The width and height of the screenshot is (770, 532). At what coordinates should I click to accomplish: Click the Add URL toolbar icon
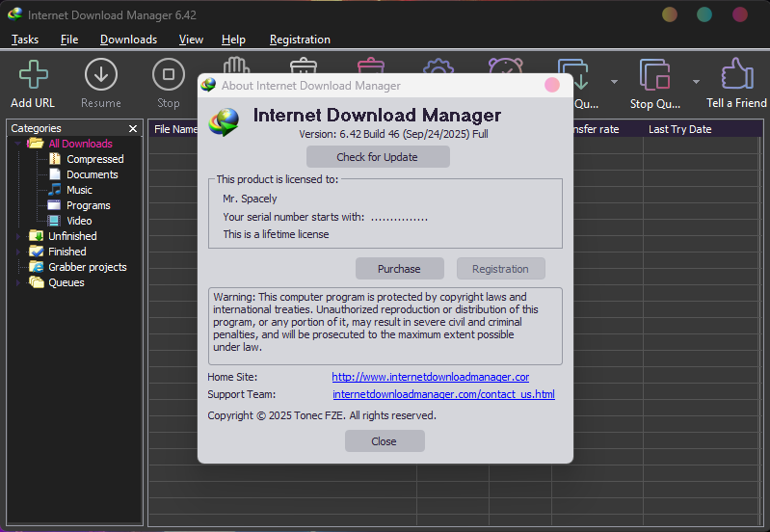tap(34, 74)
